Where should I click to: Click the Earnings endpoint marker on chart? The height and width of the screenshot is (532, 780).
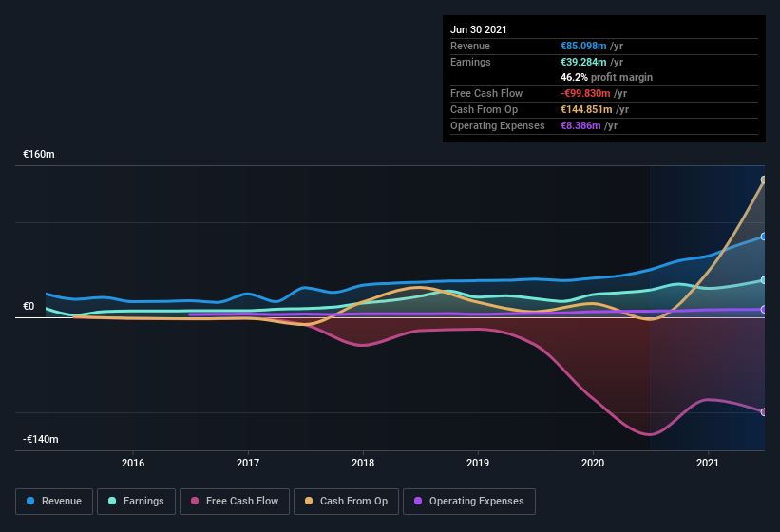pos(764,280)
